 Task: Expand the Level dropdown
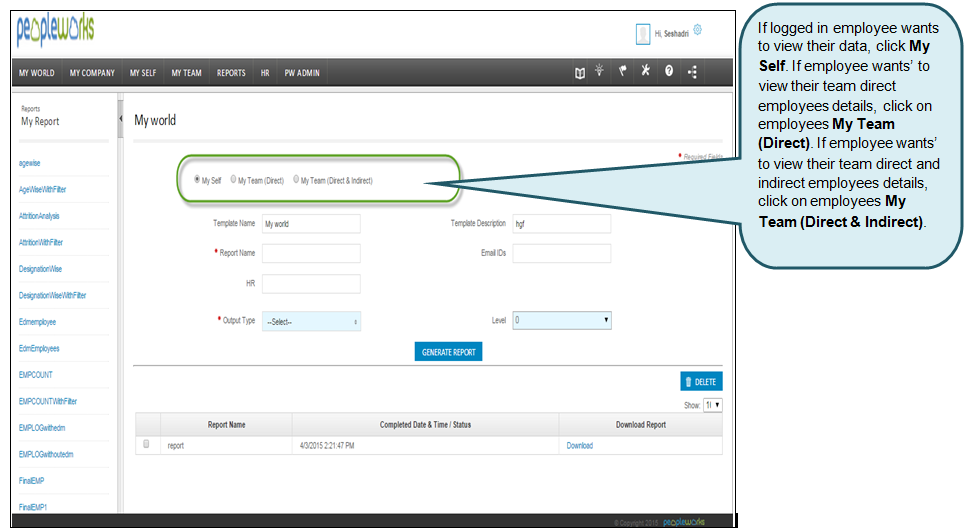[561, 321]
